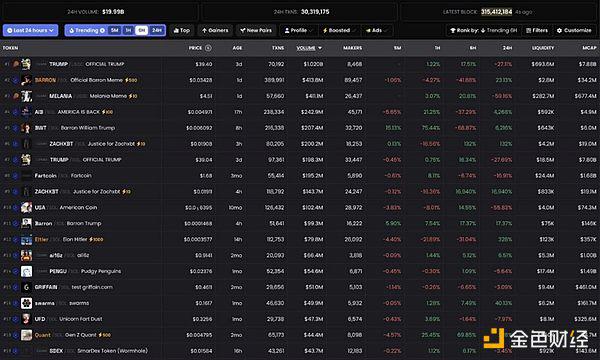Click the PENGU Pudgy Penguins avatar
This screenshot has width=600, height=360.
26,271
